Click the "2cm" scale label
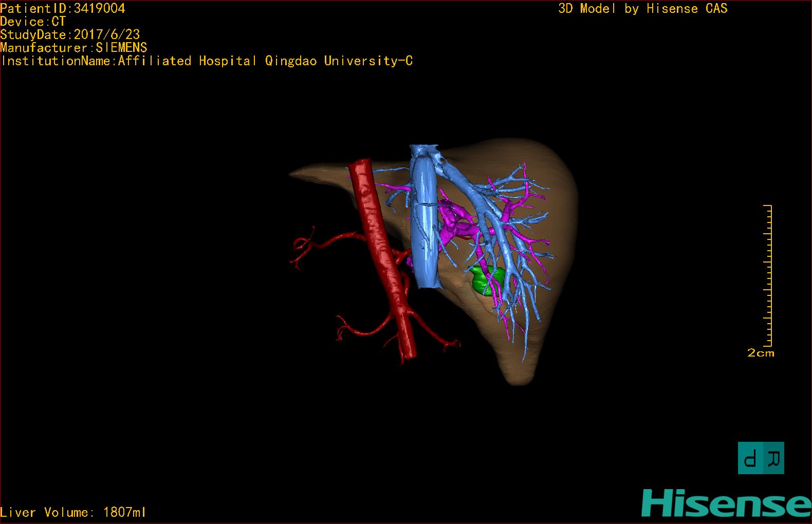Image resolution: width=812 pixels, height=524 pixels. 761,353
